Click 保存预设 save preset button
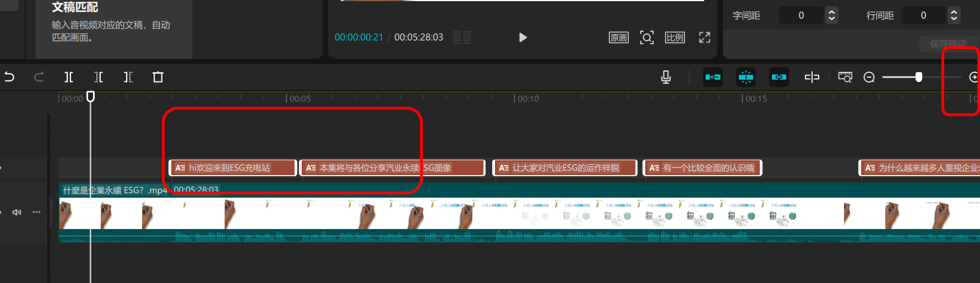 [x=948, y=43]
